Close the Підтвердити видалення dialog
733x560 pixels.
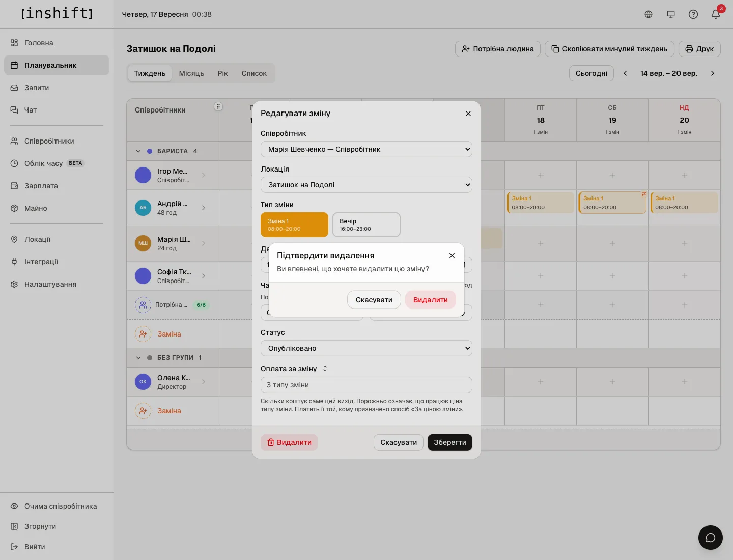point(452,255)
